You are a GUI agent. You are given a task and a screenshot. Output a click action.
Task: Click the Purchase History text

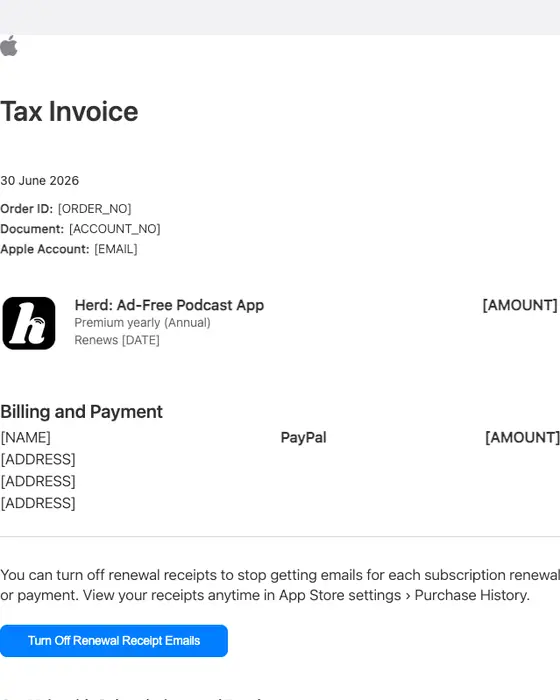pyautogui.click(x=472, y=595)
